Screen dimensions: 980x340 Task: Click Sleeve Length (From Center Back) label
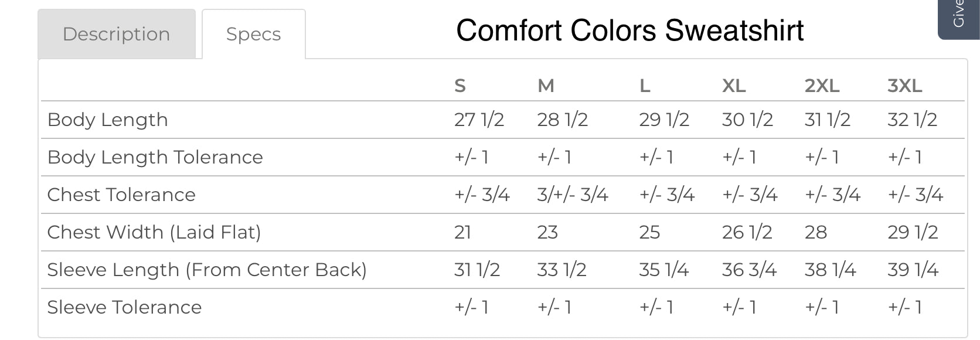tap(206, 270)
